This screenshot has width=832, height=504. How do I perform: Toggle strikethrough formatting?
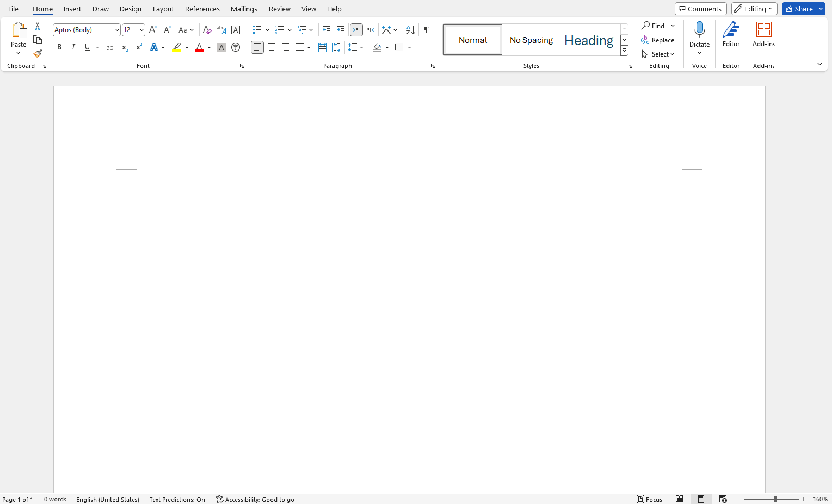click(x=109, y=47)
